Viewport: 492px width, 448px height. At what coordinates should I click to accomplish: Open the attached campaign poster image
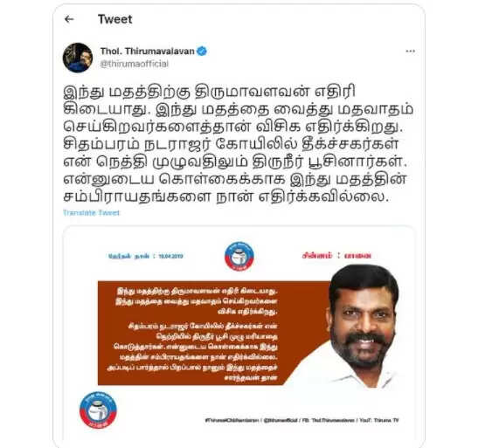239,333
